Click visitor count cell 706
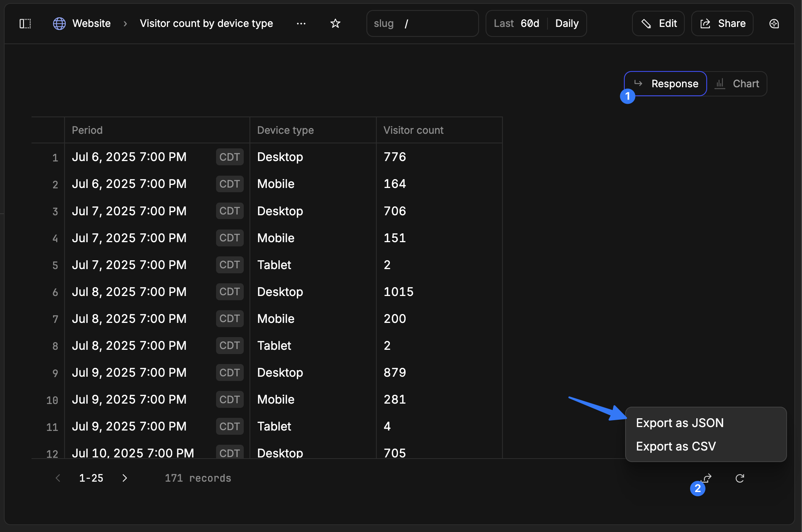 click(x=395, y=211)
